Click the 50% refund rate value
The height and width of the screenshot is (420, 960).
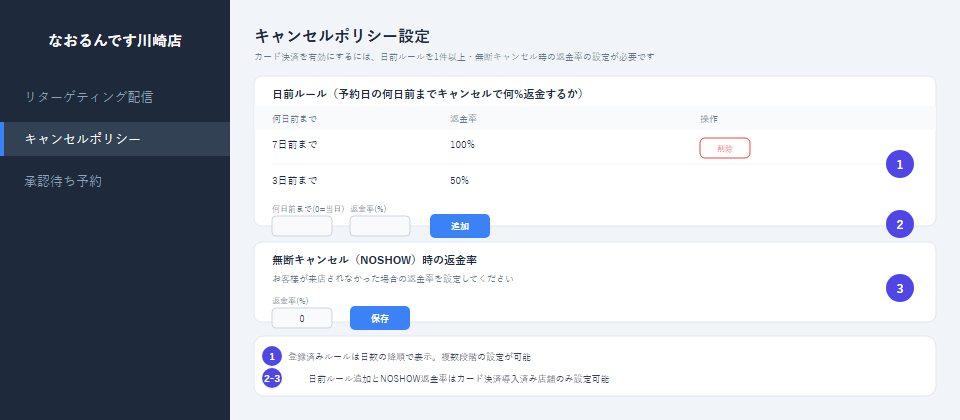pos(459,181)
